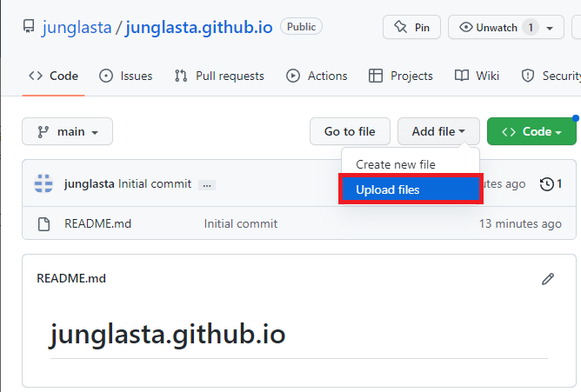Open the README.md file in the file list
The height and width of the screenshot is (392, 581).
coord(97,223)
